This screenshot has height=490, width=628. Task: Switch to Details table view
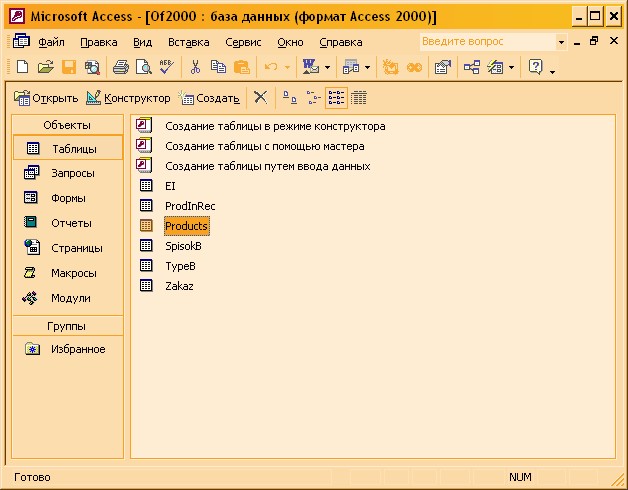(x=359, y=97)
